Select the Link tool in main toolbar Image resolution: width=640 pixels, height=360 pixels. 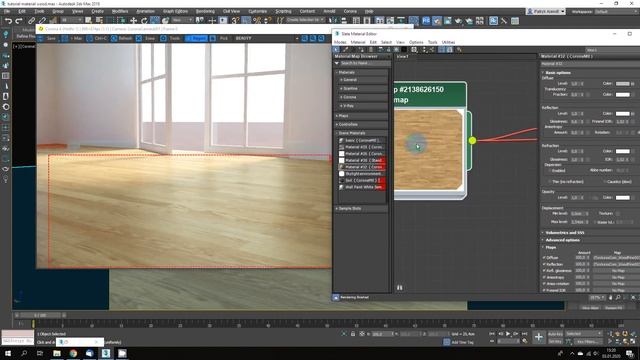coord(31,20)
